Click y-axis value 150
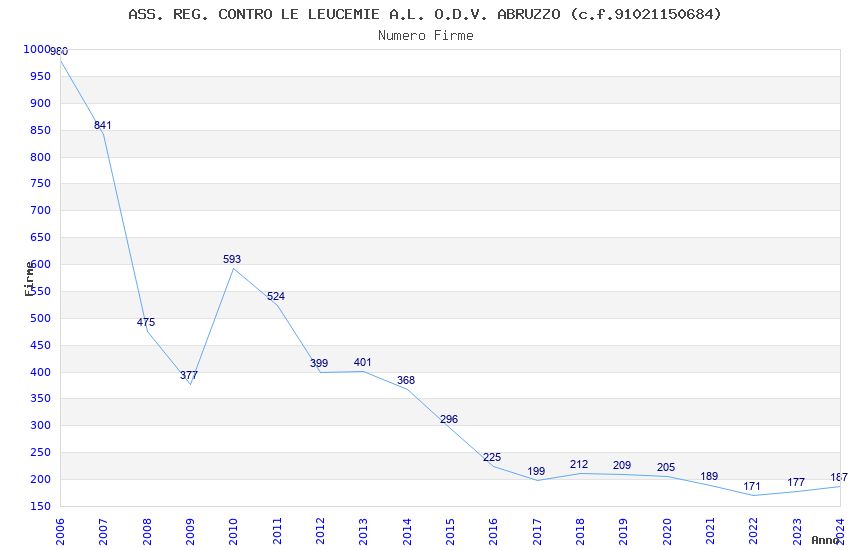This screenshot has height=550, width=850. coord(41,506)
